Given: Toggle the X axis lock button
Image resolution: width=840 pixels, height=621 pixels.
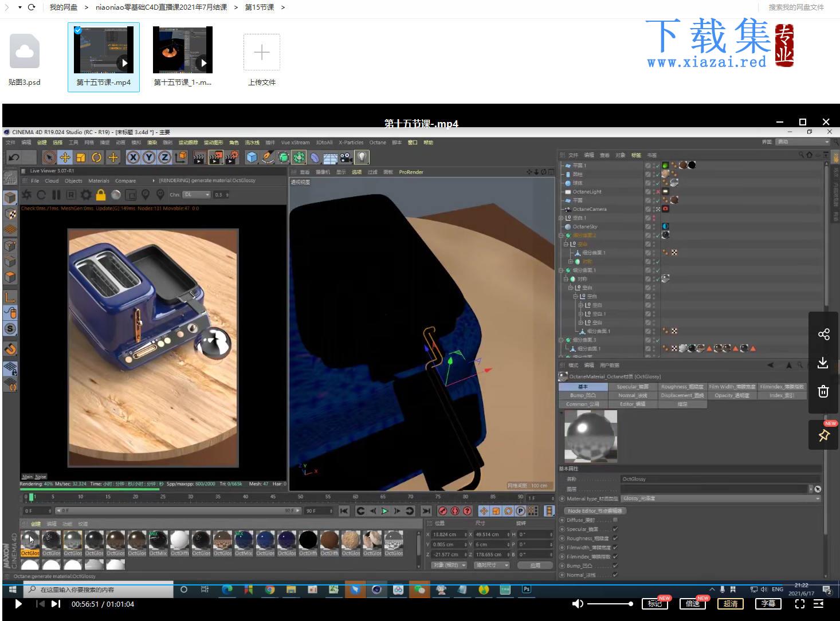Looking at the screenshot, I should 133,157.
